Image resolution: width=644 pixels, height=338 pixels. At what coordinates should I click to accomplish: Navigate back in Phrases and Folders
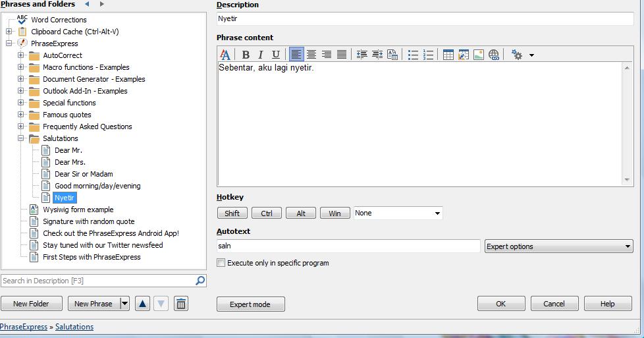(87, 4)
